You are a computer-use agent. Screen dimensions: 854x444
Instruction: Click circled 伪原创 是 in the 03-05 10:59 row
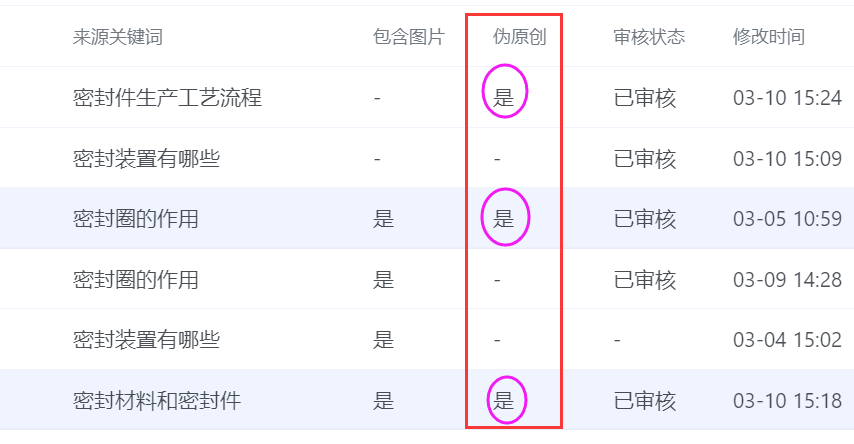coord(504,219)
